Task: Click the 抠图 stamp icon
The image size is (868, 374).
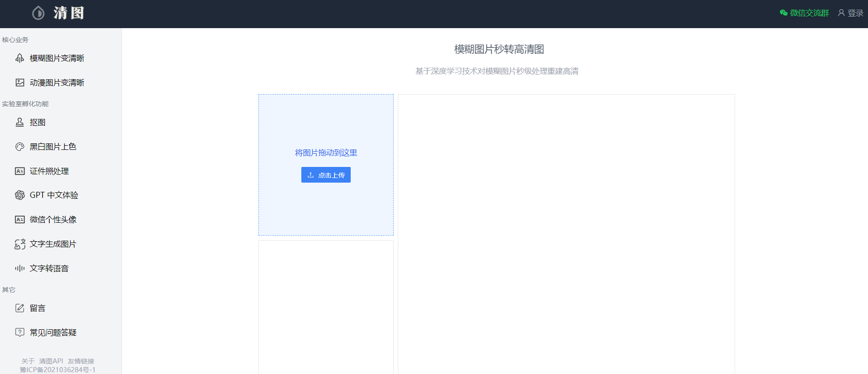Action: pos(20,122)
